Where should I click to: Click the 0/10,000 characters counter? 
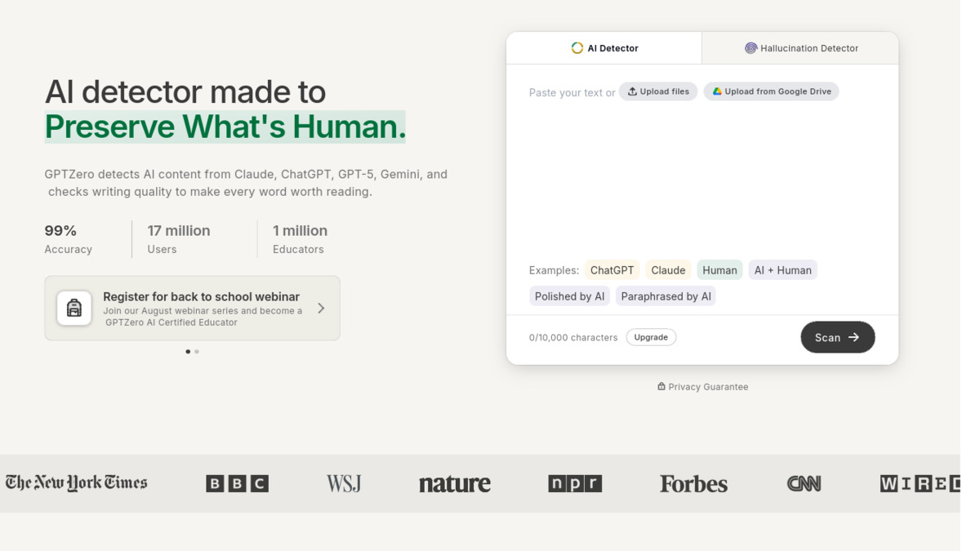point(573,337)
